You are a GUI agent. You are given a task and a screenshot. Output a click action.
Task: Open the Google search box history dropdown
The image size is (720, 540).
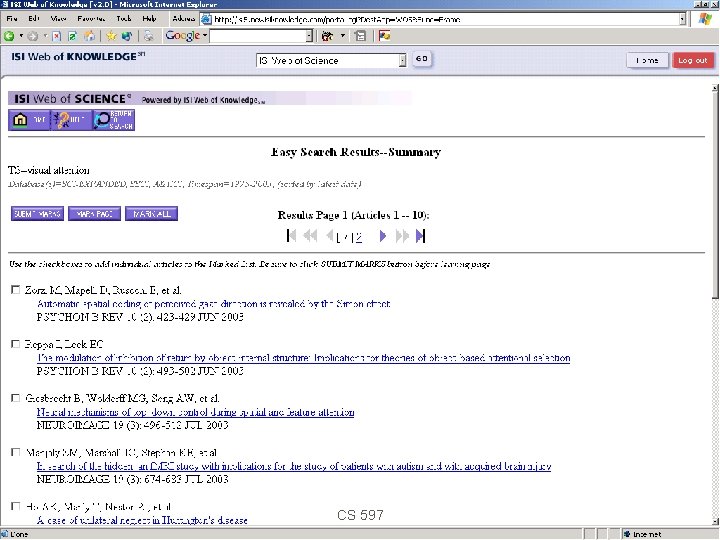[x=309, y=36]
